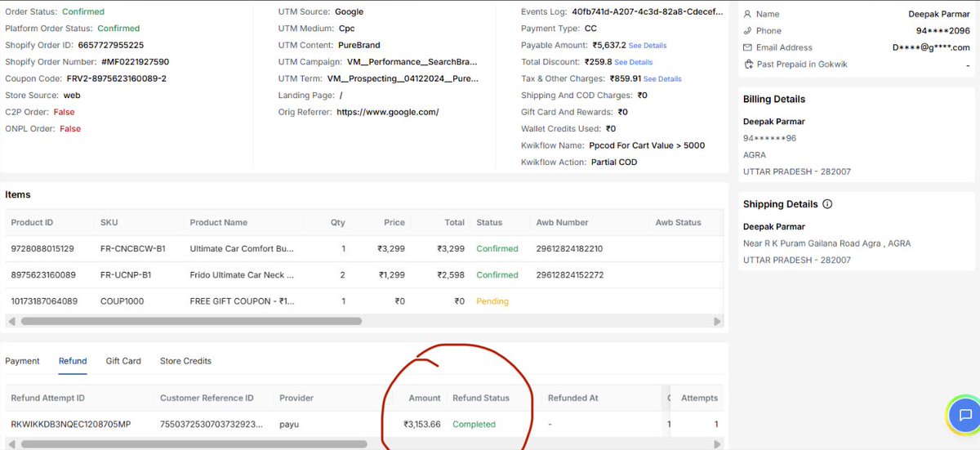Open the chat support bubble icon
This screenshot has height=450, width=980.
pos(964,415)
